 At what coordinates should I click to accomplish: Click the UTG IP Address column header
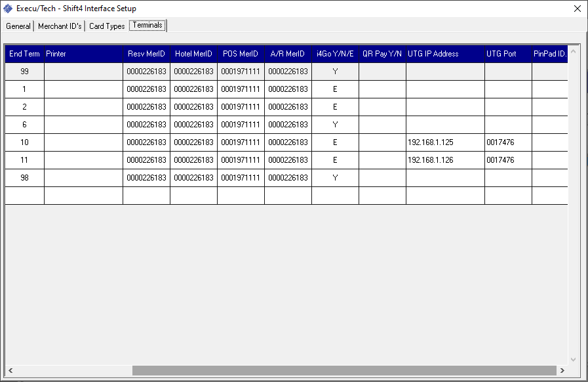click(446, 54)
